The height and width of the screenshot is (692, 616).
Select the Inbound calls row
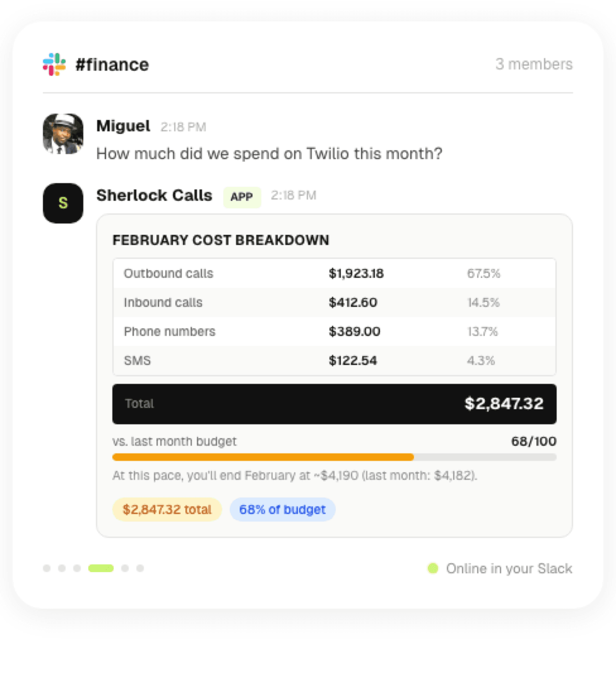pos(334,303)
